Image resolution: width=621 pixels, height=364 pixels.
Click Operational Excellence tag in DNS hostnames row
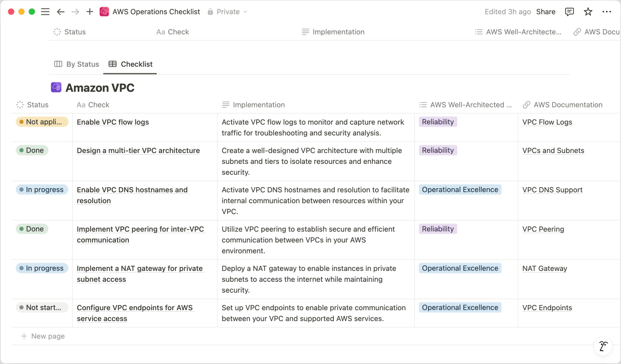(460, 190)
